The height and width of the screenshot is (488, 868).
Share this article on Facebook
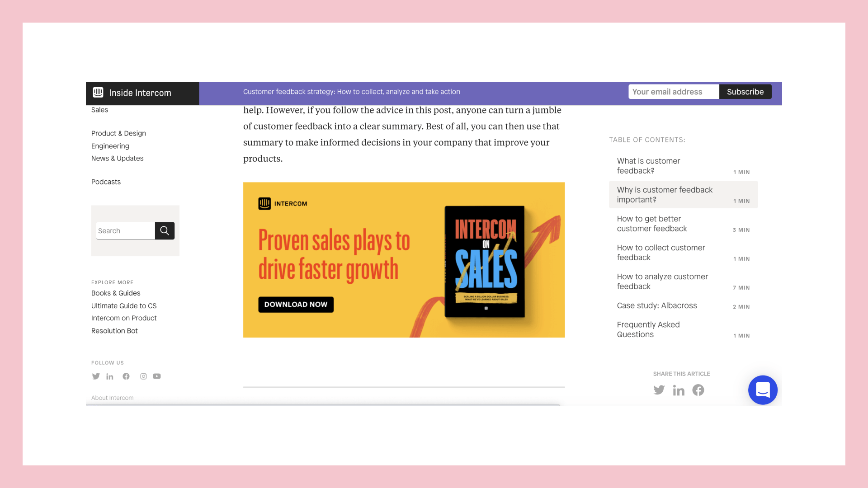[698, 390]
